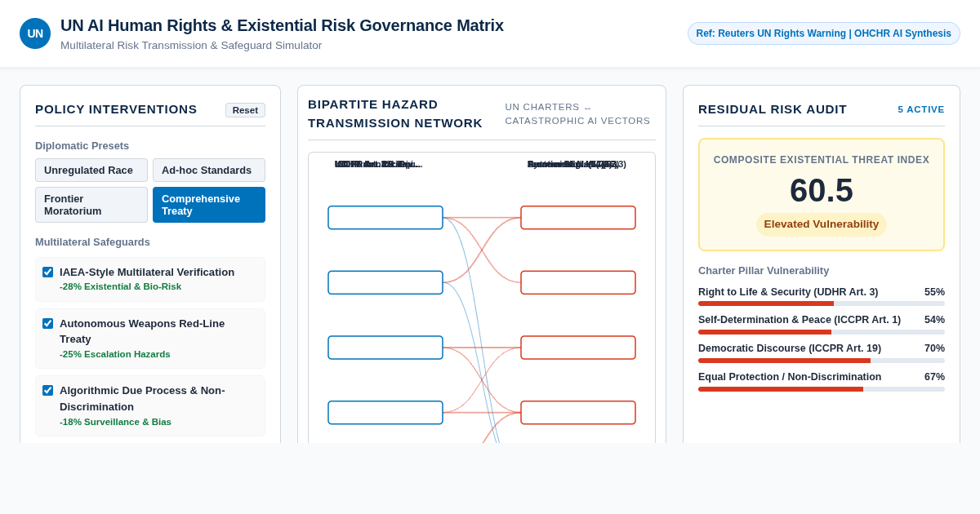Click the Composite Existential Threat Index label
980x514 pixels.
(822, 160)
